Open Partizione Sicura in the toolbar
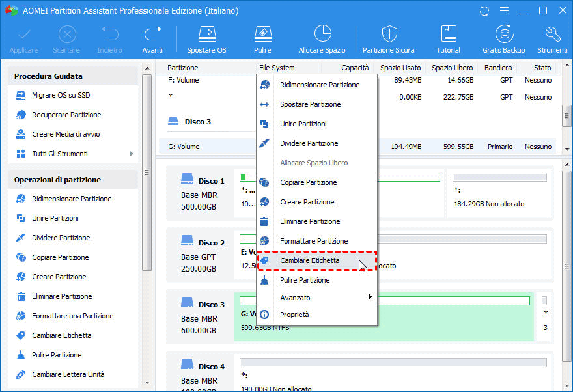 (389, 40)
